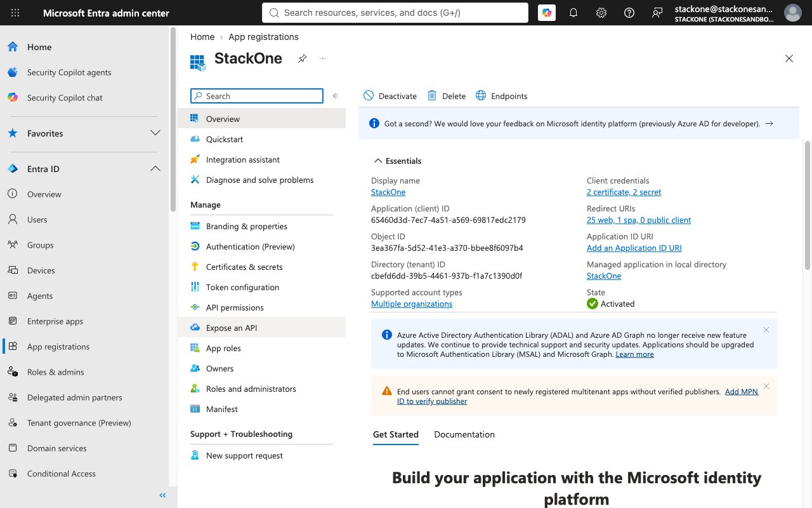The image size is (812, 508).
Task: Close the StackOne blade
Action: coord(789,58)
